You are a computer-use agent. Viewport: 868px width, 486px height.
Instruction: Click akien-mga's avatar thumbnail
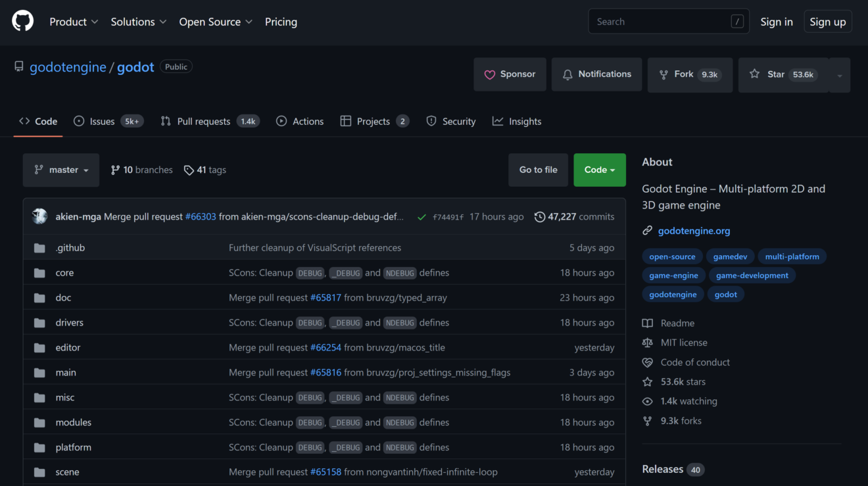39,216
